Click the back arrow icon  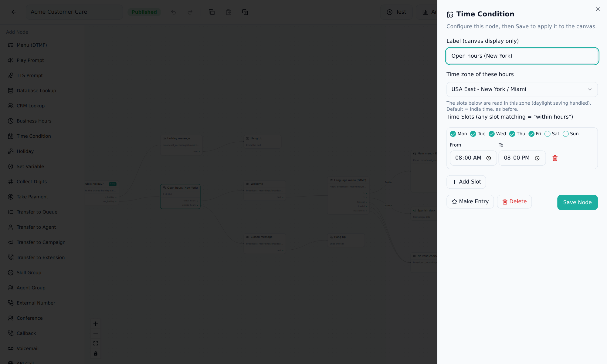pyautogui.click(x=13, y=12)
